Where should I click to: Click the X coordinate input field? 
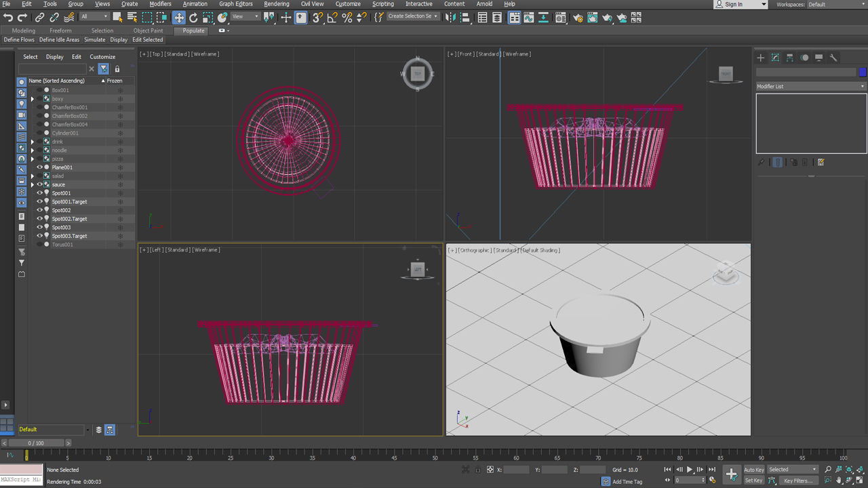[516, 470]
